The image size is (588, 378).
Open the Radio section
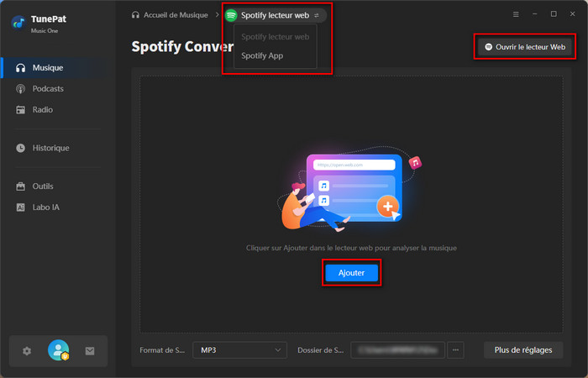(58, 110)
